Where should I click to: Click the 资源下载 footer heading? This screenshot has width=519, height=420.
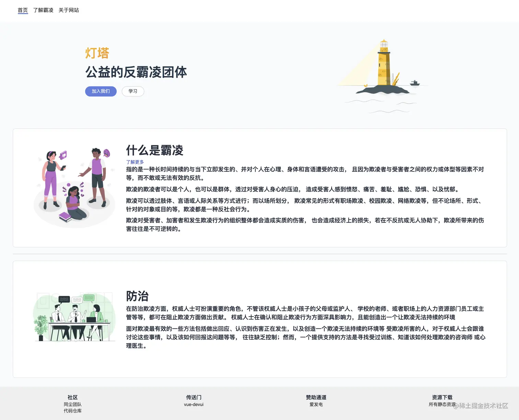point(442,397)
